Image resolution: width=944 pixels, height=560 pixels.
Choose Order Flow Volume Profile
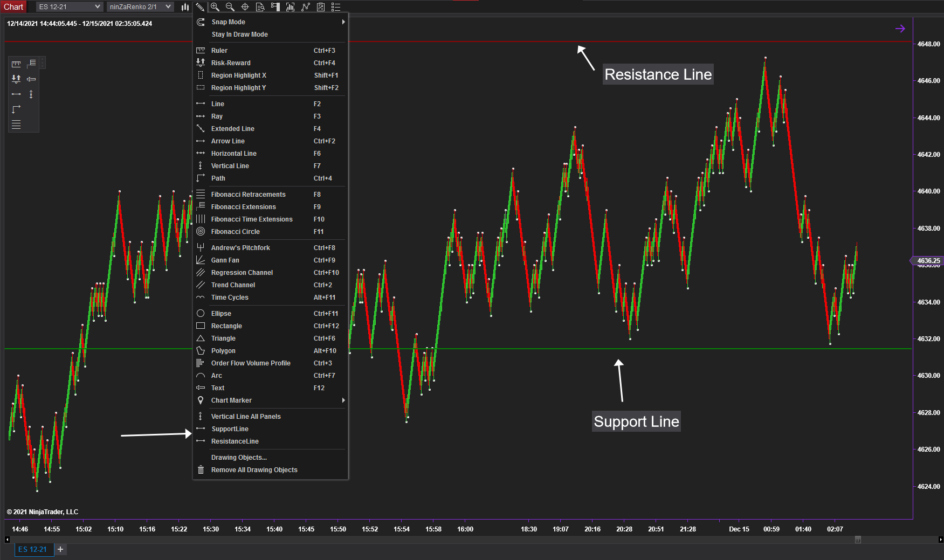(x=271, y=363)
